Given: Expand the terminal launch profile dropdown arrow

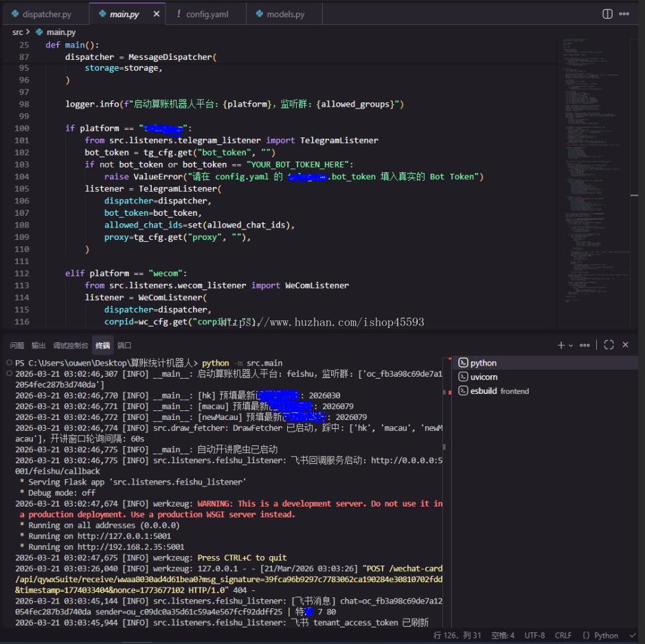Looking at the screenshot, I should coord(571,346).
